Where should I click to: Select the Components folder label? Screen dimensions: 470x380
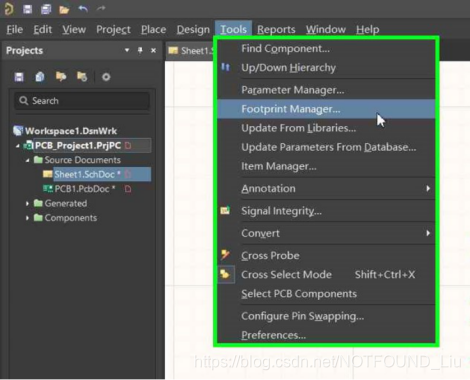coord(71,218)
